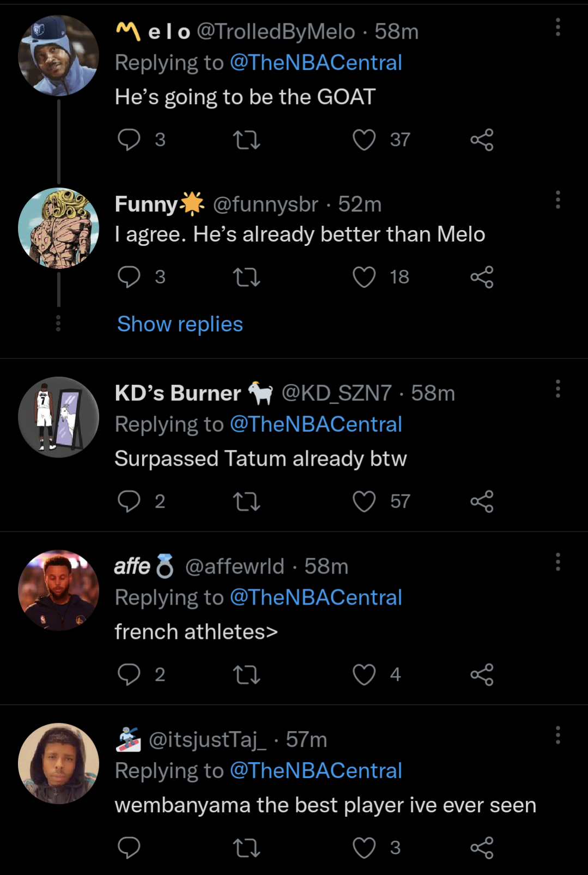
Task: Like the "Surpassed Tatum already btw" tweet
Action: coord(364,502)
